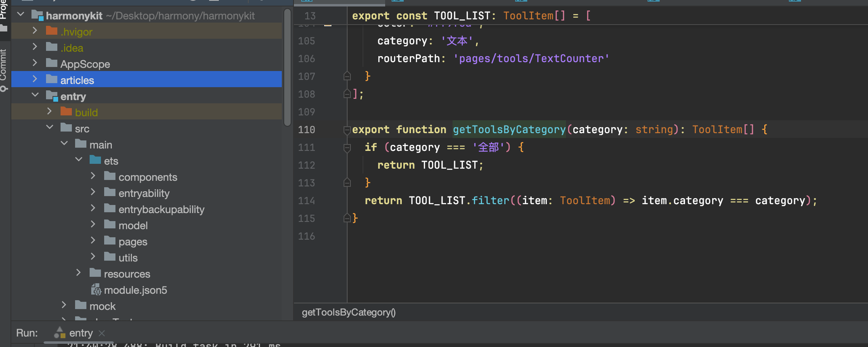
Task: Click the project tree vertical scrollbar
Action: (287, 68)
